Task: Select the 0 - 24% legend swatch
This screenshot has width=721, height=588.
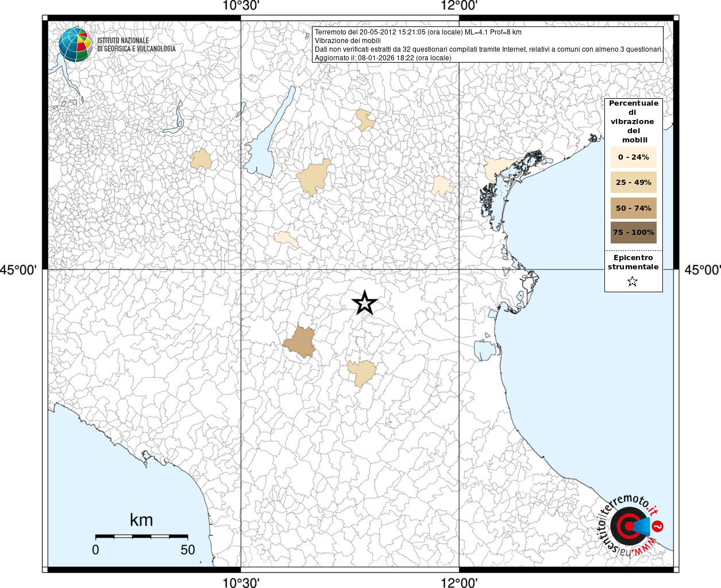Action: [634, 157]
